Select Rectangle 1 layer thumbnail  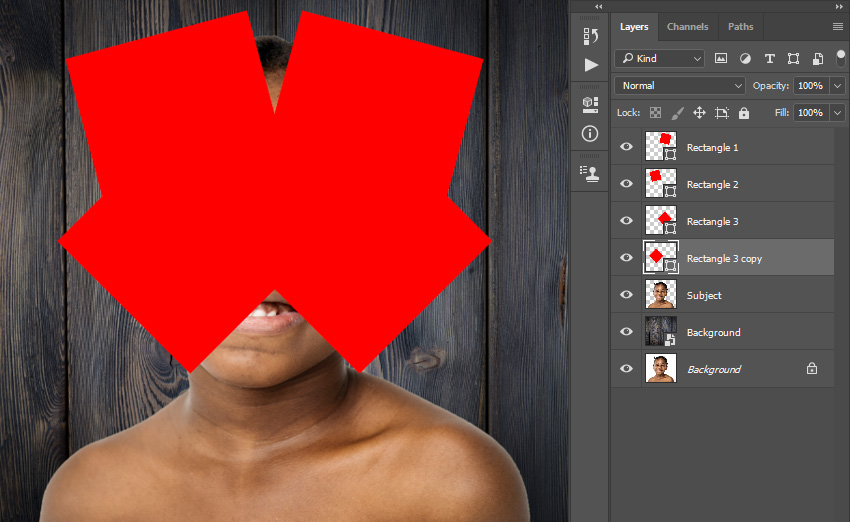661,146
